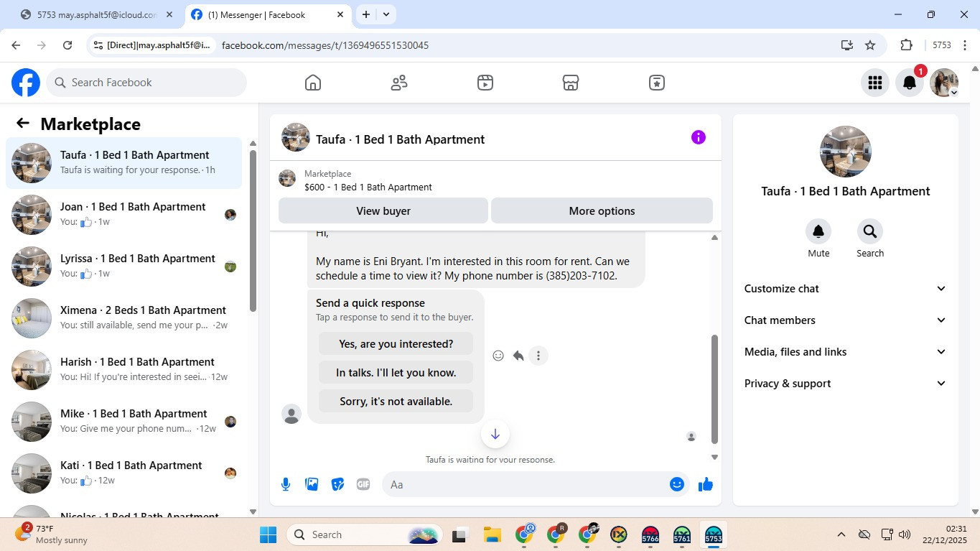
Task: Expand Chat members section
Action: coord(846,320)
